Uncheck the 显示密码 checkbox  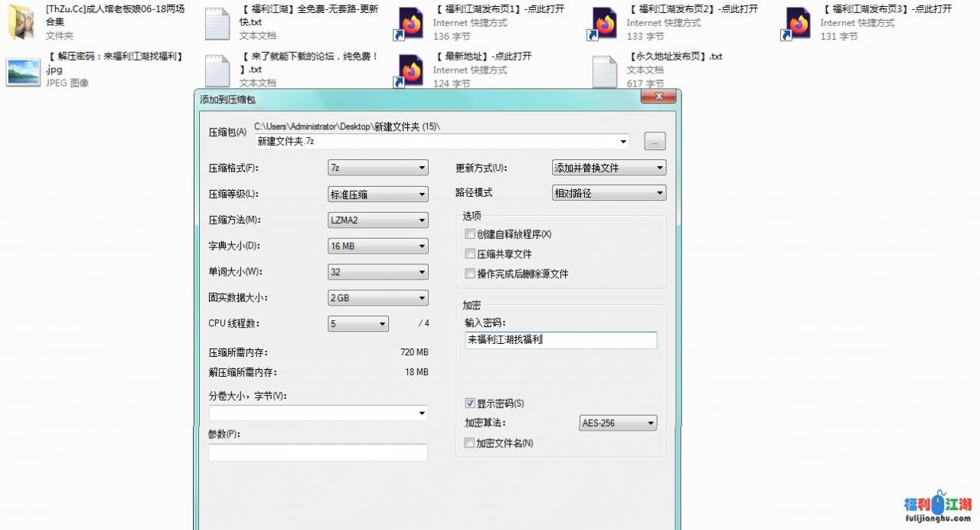[470, 404]
